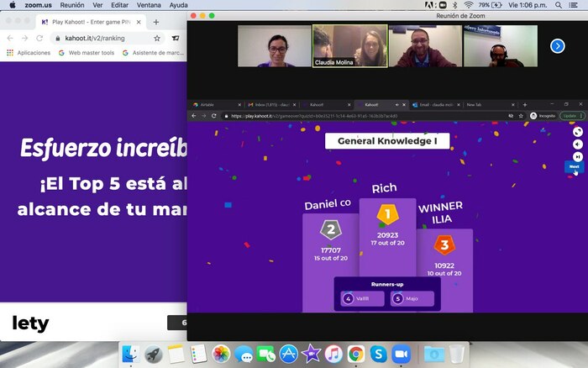
Task: Open the Editar menu
Action: [119, 5]
